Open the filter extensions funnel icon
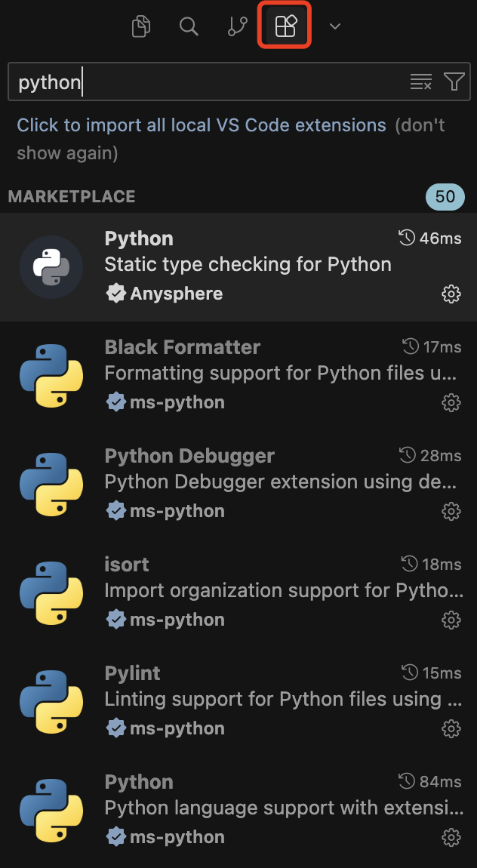Viewport: 477px width, 868px height. (454, 82)
